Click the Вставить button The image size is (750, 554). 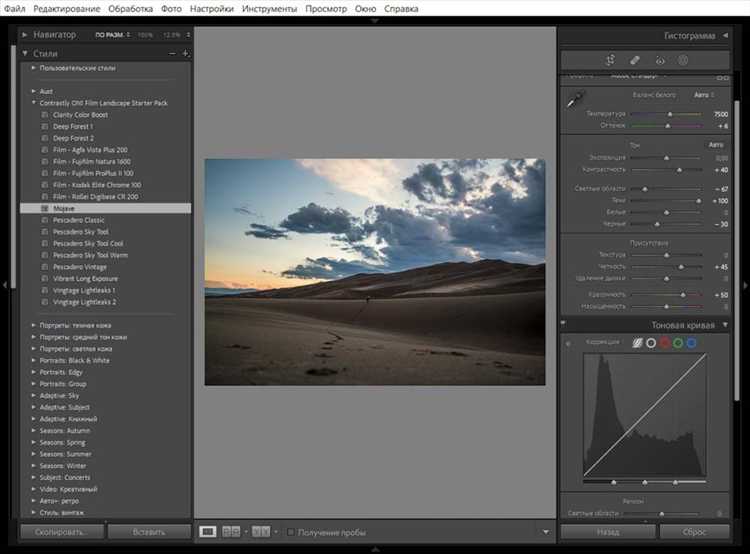(x=149, y=532)
